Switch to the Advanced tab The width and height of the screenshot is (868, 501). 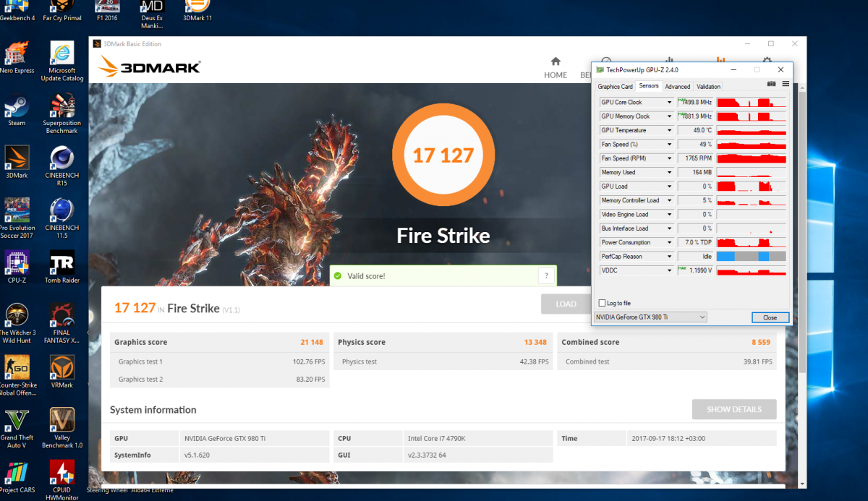coord(678,87)
